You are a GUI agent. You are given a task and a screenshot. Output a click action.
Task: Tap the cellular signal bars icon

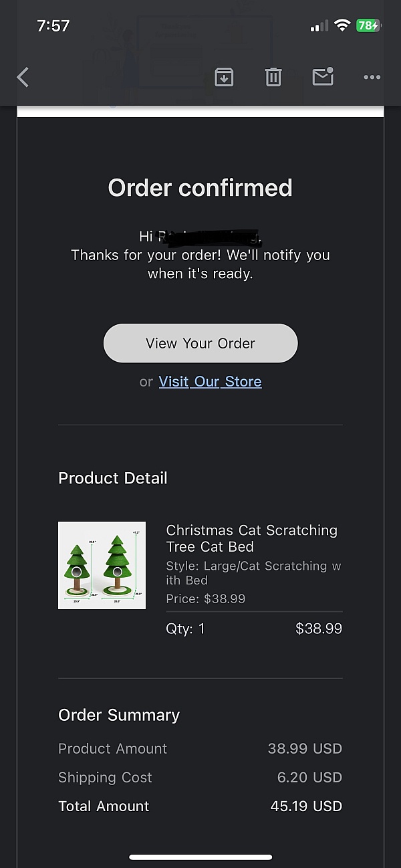click(x=319, y=26)
